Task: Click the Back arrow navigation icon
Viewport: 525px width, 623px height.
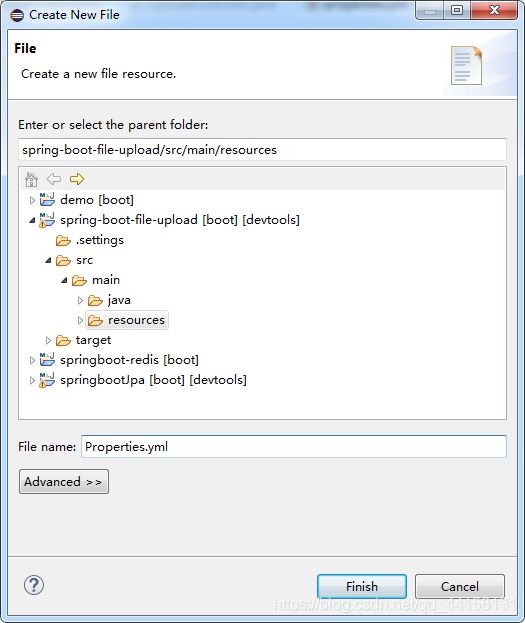Action: pyautogui.click(x=54, y=179)
